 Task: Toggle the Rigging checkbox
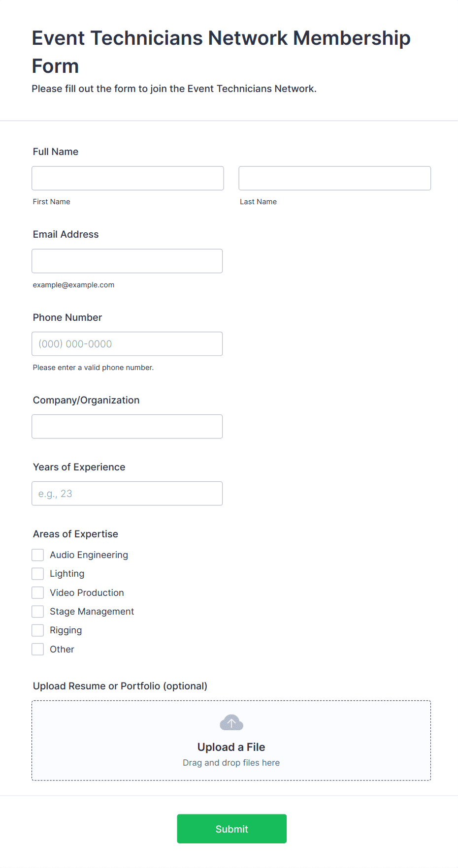click(38, 630)
